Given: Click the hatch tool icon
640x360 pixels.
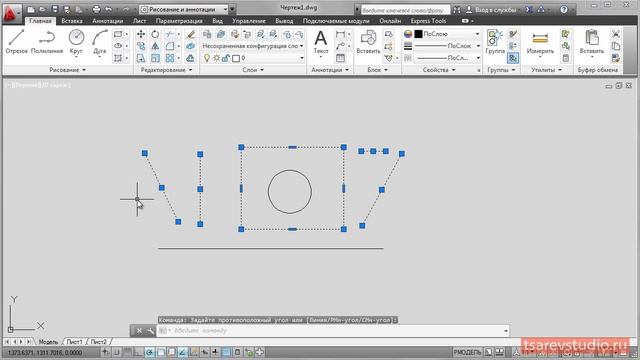Looking at the screenshot, I should coord(118,58).
